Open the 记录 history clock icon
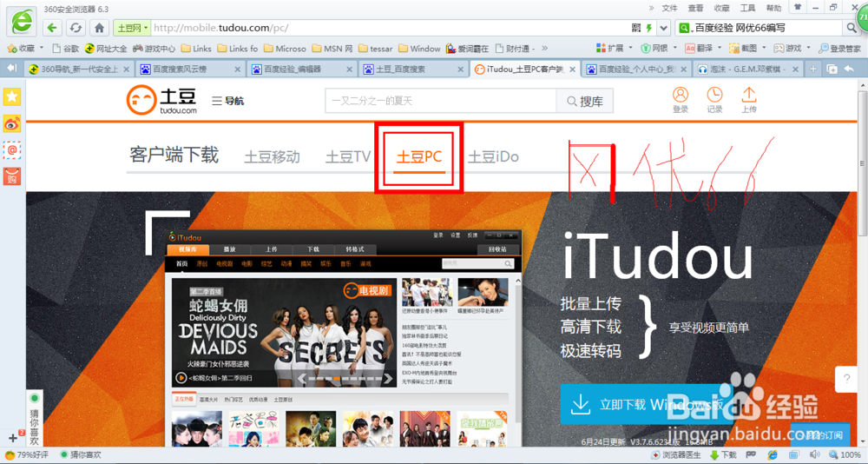868x464 pixels. tap(714, 100)
